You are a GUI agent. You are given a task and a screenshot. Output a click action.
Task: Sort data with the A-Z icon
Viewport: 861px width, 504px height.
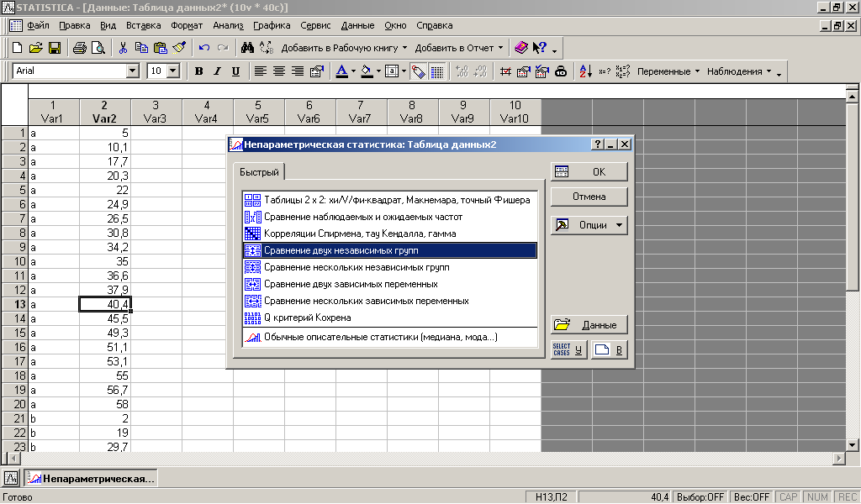pyautogui.click(x=585, y=71)
